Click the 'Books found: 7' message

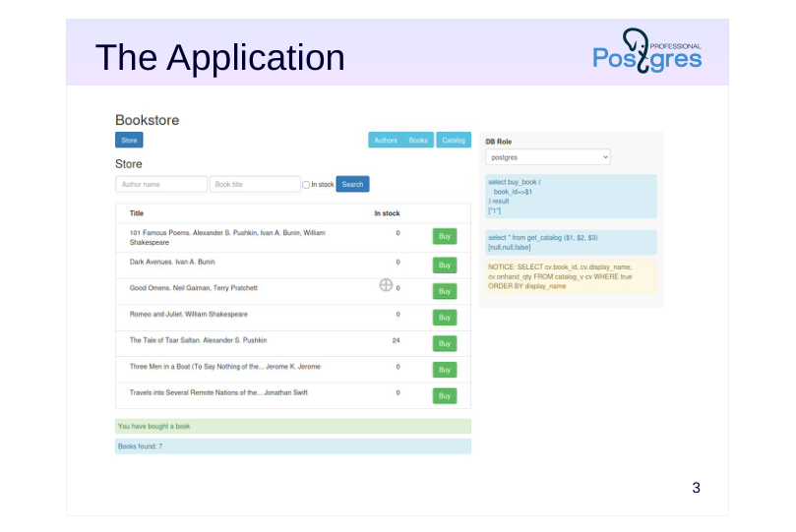293,446
